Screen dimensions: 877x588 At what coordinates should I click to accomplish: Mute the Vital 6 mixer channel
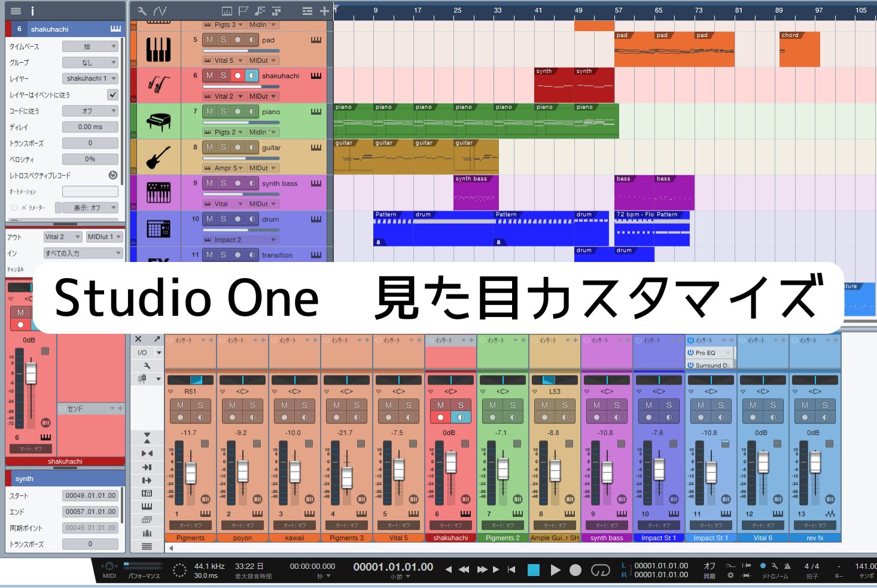coord(753,405)
